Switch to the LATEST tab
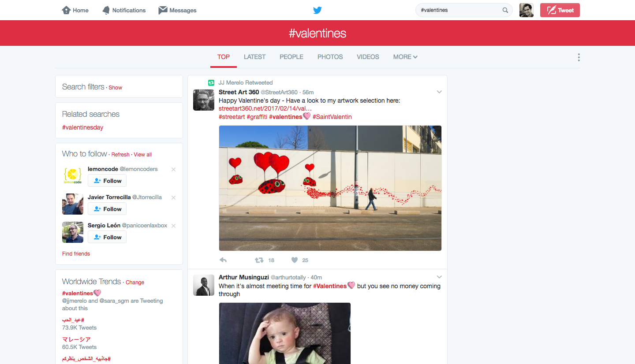The width and height of the screenshot is (635, 364). click(x=255, y=57)
